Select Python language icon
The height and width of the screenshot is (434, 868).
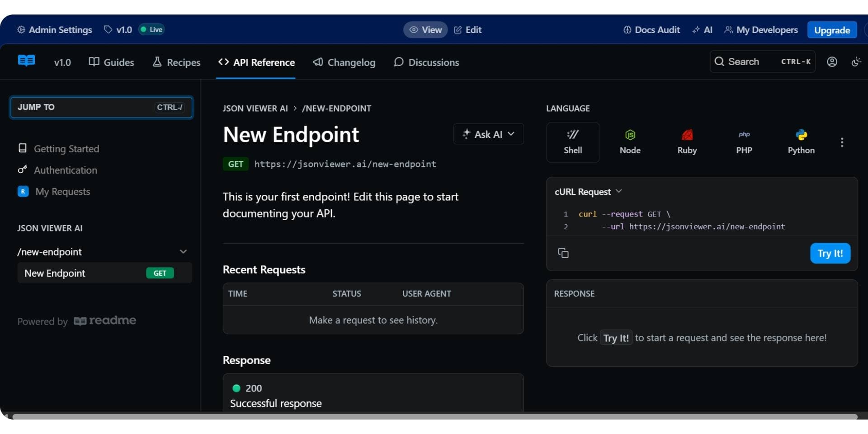tap(801, 135)
